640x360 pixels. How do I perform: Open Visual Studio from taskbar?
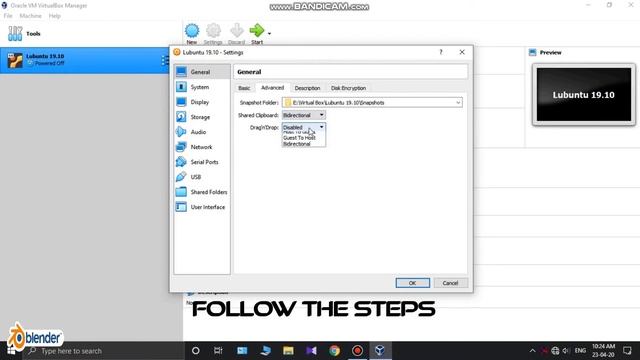(x=311, y=351)
